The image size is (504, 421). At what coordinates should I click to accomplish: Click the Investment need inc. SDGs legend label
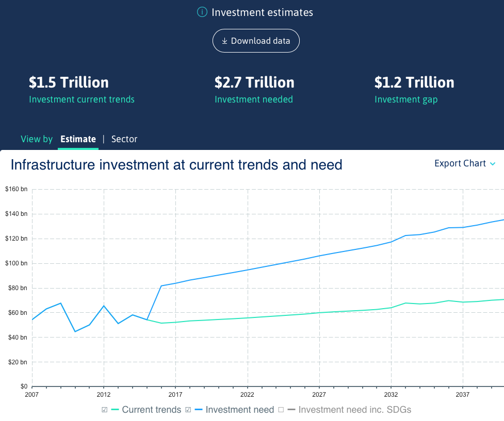click(x=355, y=410)
